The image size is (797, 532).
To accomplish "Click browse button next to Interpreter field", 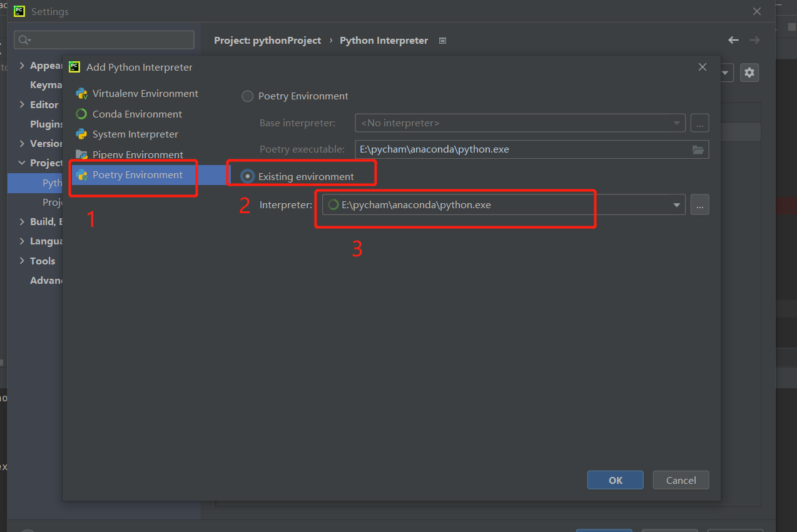I will click(x=700, y=204).
